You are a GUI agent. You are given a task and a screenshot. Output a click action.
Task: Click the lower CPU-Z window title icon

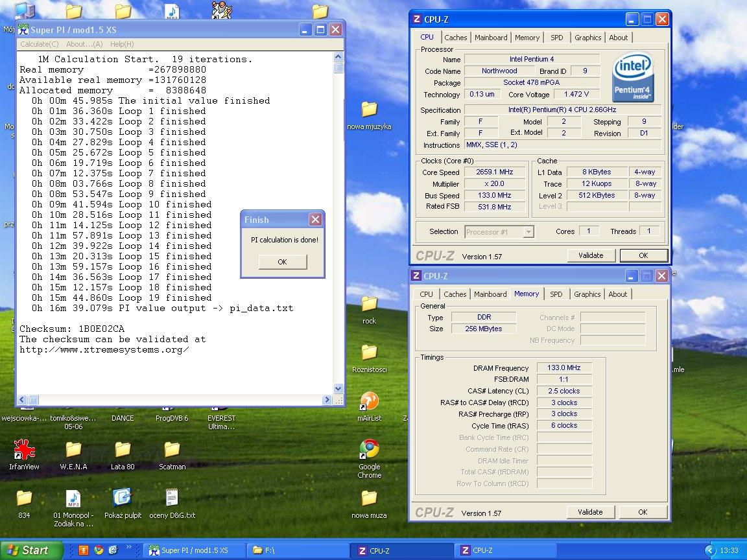point(416,275)
